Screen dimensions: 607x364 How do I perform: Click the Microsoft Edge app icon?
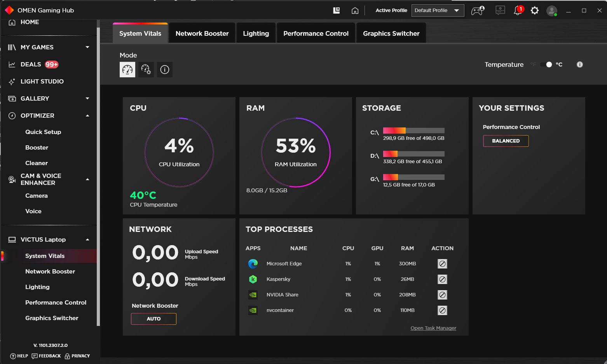click(253, 264)
